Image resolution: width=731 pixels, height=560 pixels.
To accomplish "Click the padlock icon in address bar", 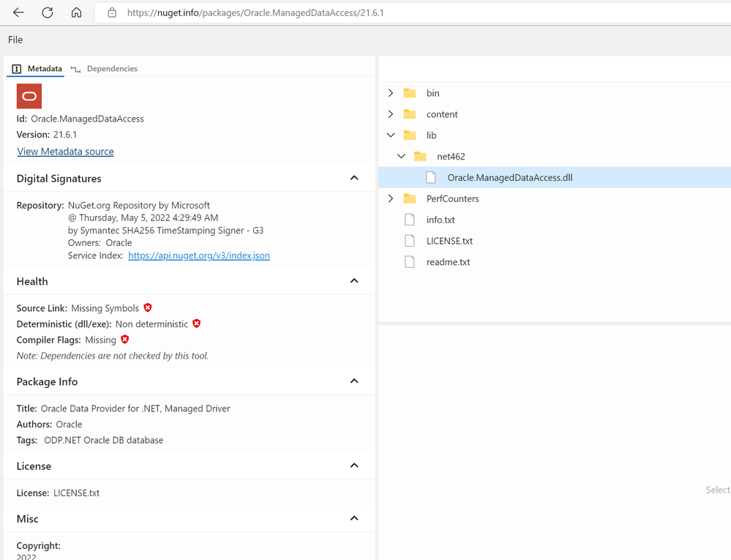I will click(x=112, y=12).
